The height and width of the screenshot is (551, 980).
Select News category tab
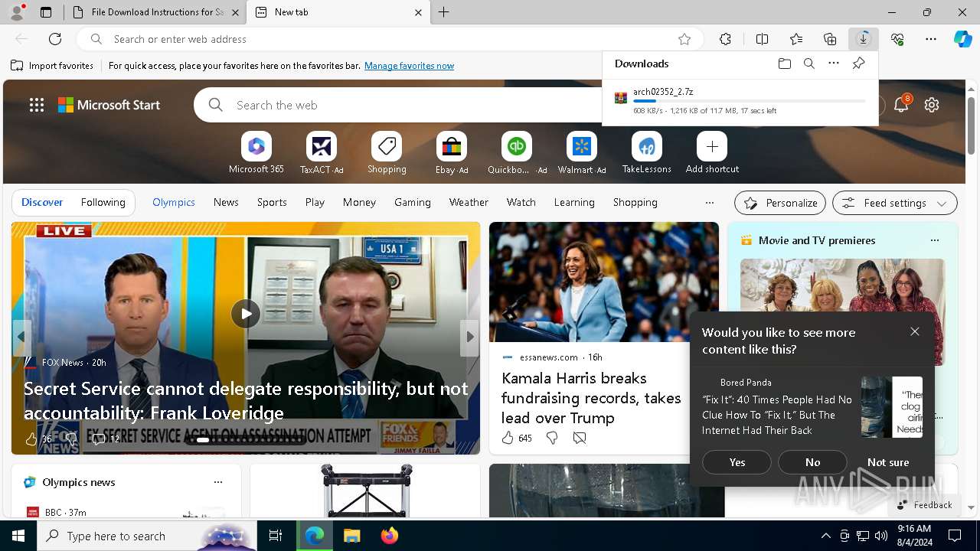pos(226,202)
